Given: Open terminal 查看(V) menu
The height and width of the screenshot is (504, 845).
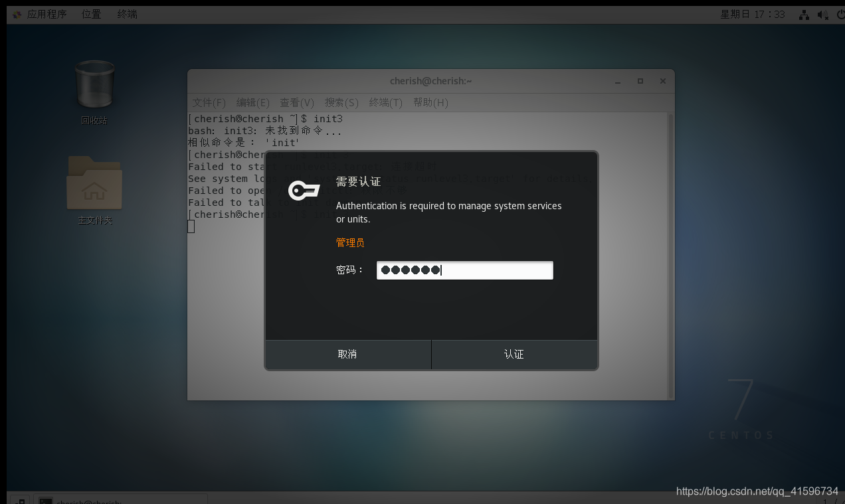Looking at the screenshot, I should click(x=297, y=102).
